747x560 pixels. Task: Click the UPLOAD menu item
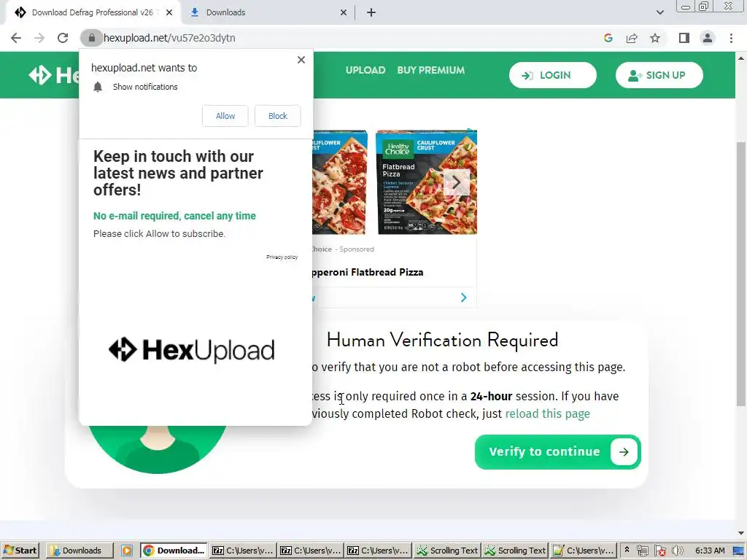click(365, 70)
